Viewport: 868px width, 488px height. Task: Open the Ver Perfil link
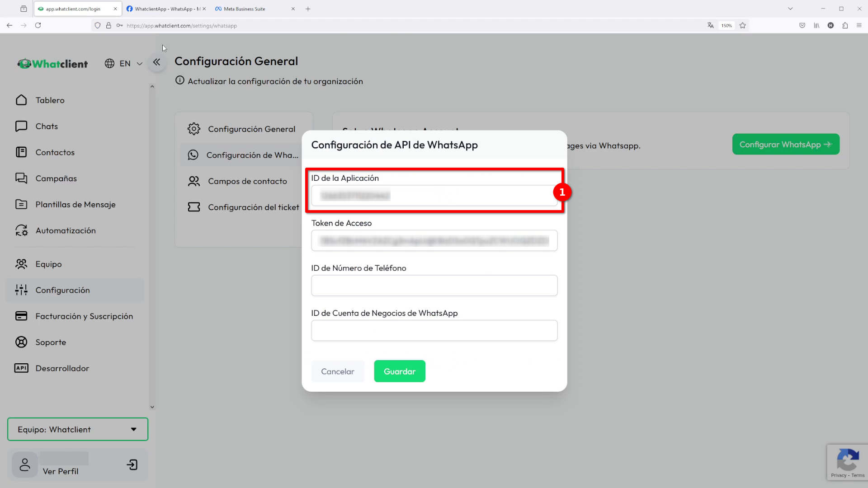coord(61,471)
